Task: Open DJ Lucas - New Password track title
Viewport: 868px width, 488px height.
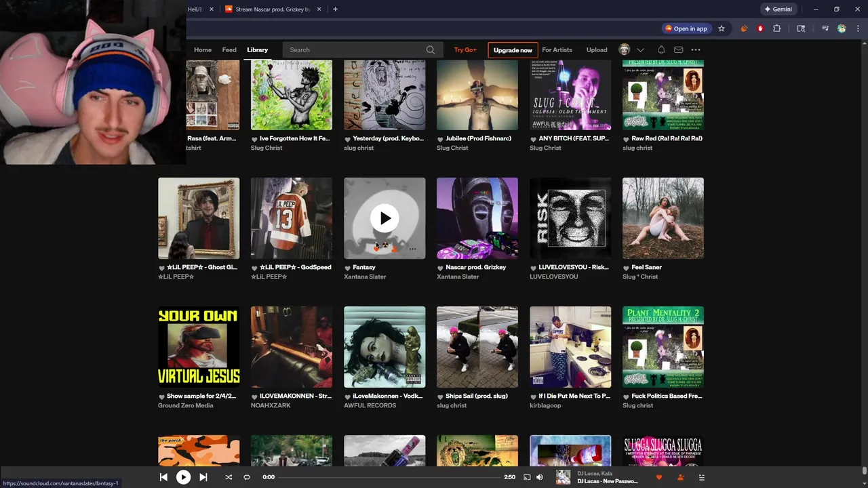Action: pyautogui.click(x=608, y=481)
